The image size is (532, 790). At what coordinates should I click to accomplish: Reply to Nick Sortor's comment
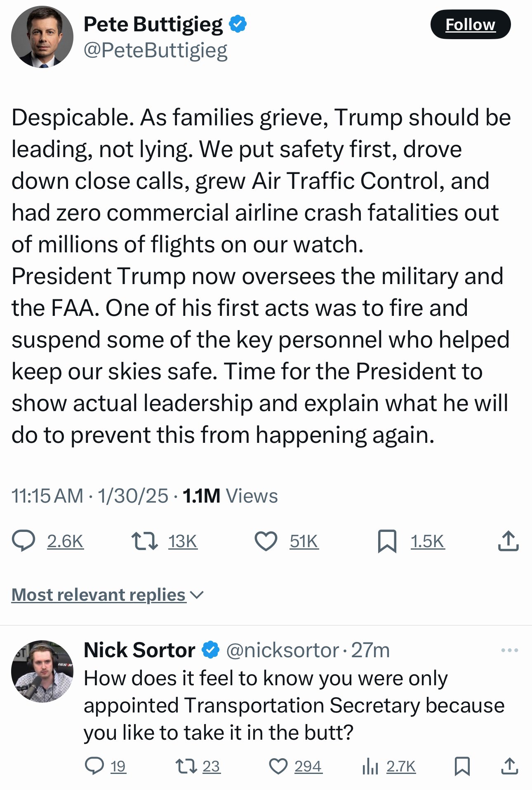pyautogui.click(x=94, y=766)
